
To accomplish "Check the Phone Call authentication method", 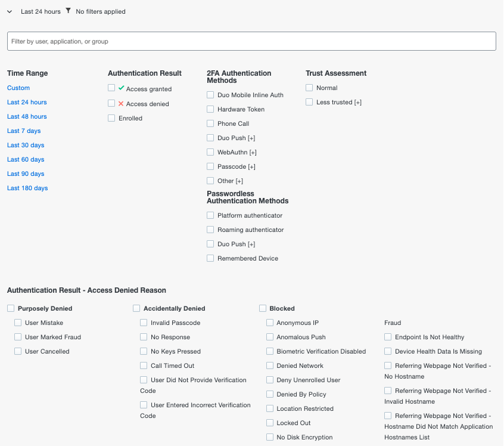I will coord(210,123).
